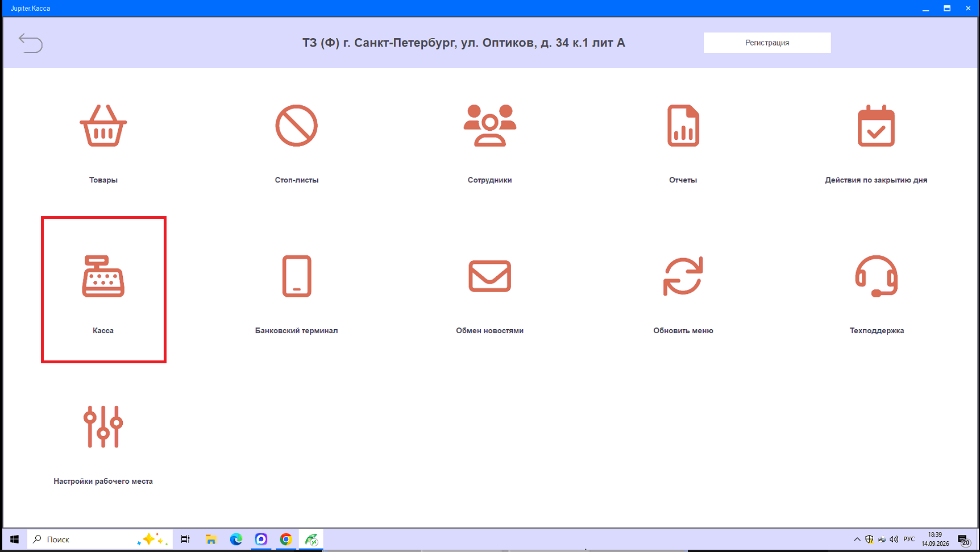Open the Сотрудники people icon
The height and width of the screenshot is (552, 980).
tap(489, 126)
